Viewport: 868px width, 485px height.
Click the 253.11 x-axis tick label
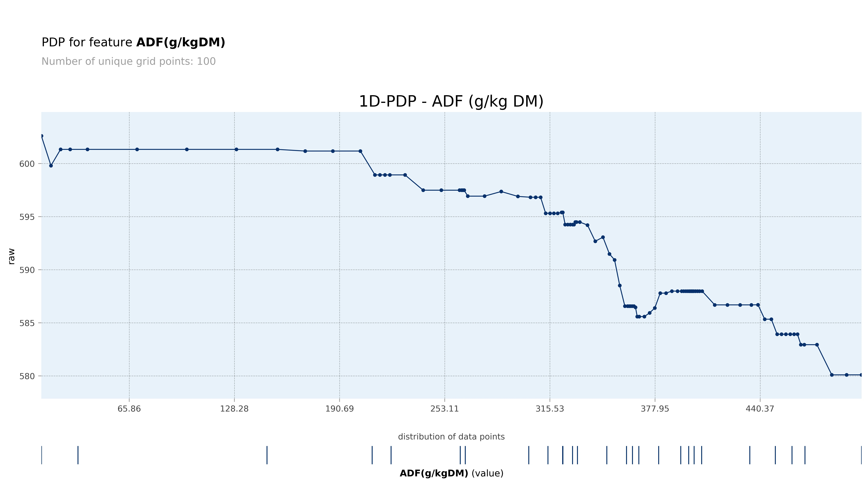pos(444,409)
